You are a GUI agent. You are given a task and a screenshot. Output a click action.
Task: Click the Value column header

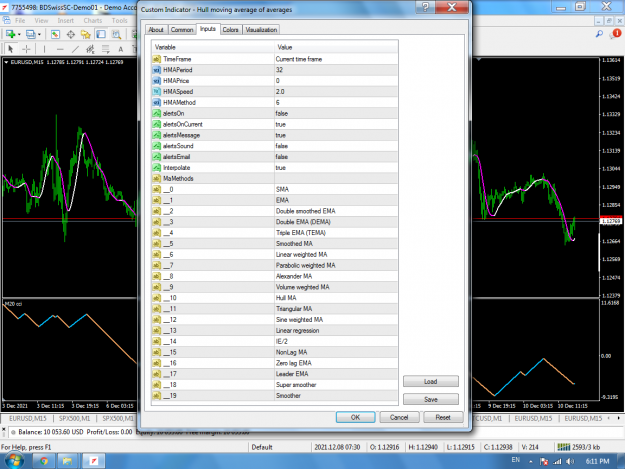336,47
